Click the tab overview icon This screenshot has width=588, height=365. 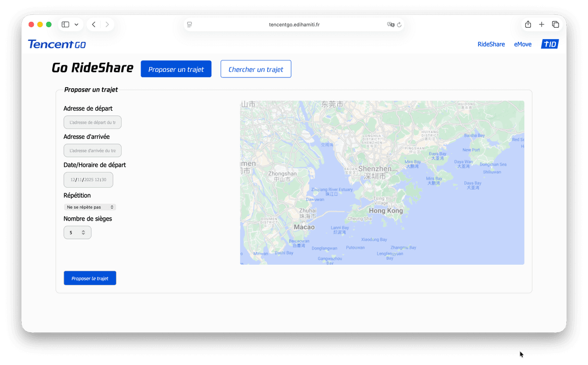[x=555, y=24]
